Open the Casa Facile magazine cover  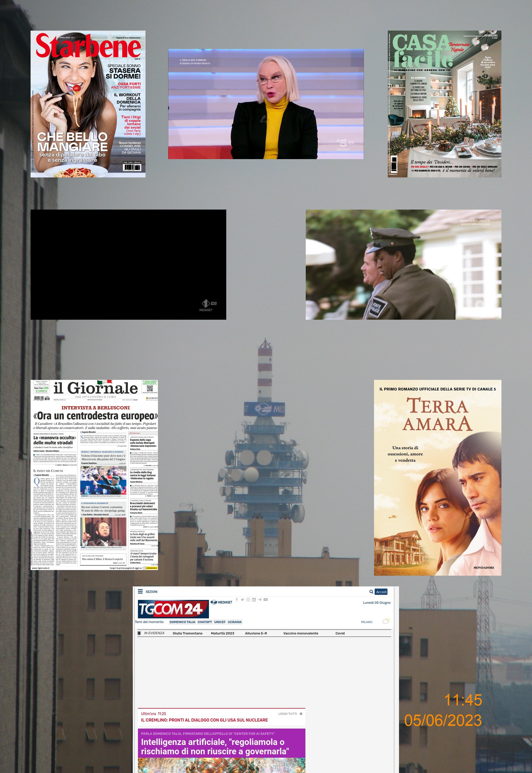tap(444, 104)
